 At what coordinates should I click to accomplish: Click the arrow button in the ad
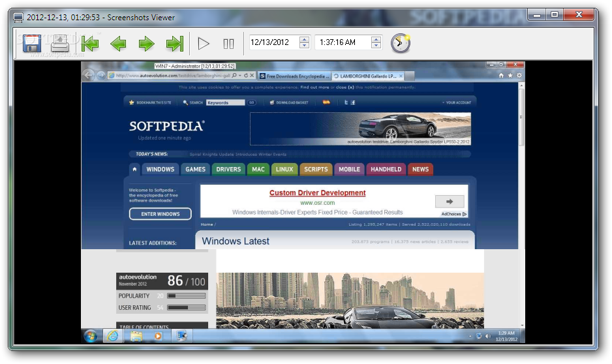[450, 202]
